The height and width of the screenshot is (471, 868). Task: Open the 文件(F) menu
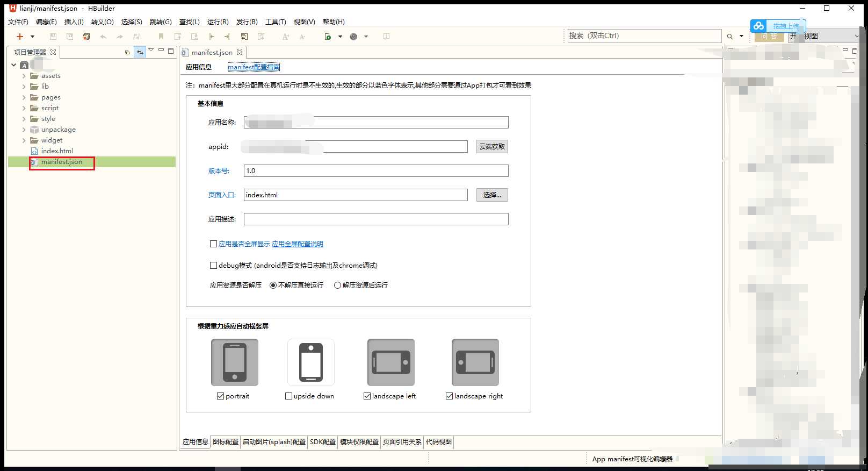click(18, 22)
